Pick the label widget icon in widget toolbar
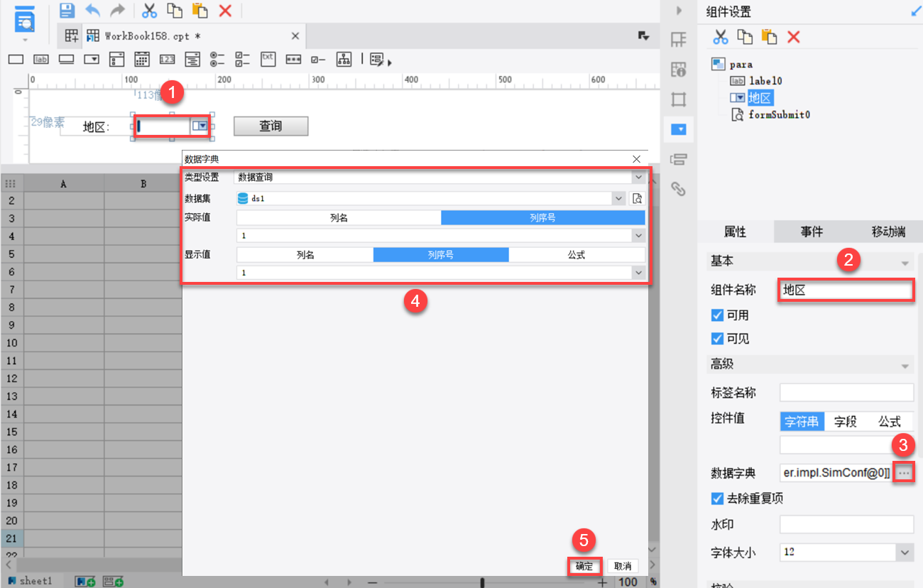This screenshot has width=923, height=588. tap(40, 59)
